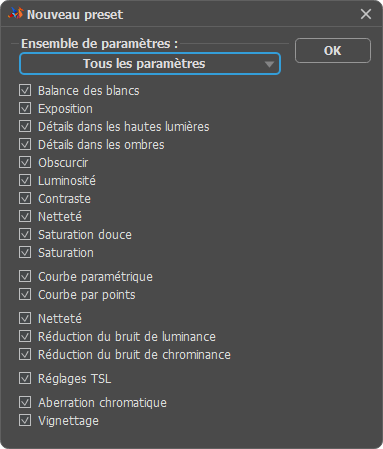Open the Tous les paramètres dropdown
The width and height of the screenshot is (383, 449).
coord(150,63)
